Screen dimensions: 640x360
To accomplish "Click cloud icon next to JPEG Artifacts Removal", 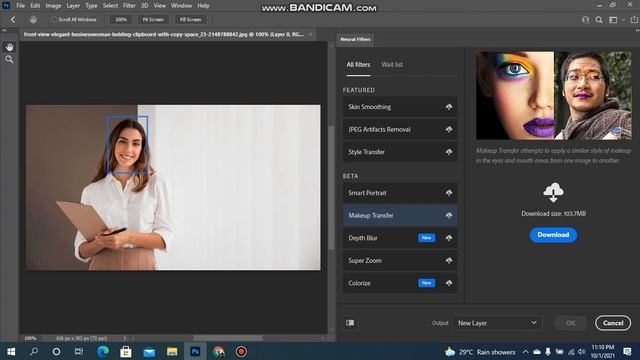I will pos(449,129).
